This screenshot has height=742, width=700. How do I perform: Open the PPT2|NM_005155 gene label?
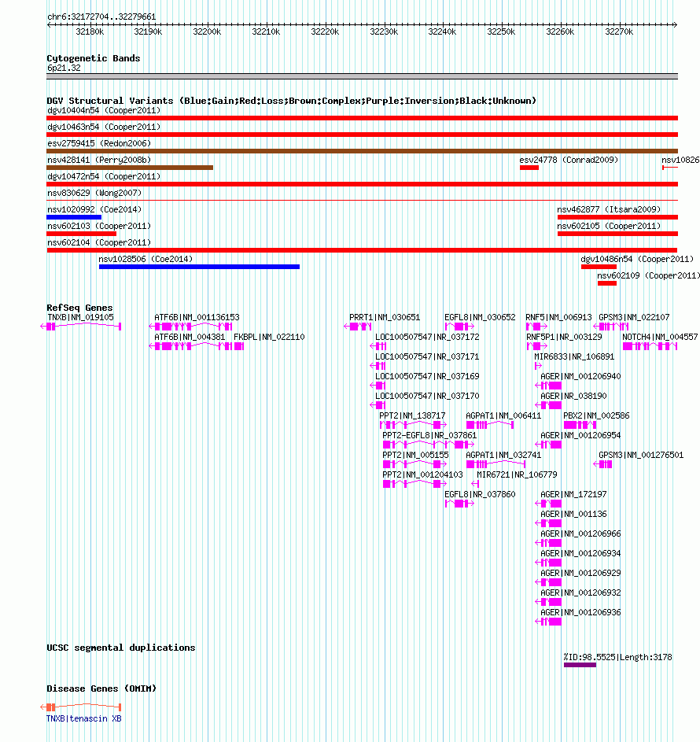[415, 456]
